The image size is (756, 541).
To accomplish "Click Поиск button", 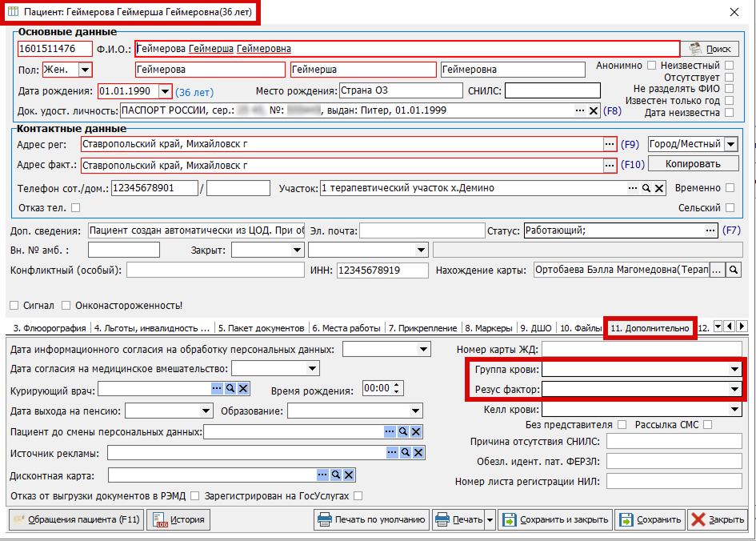I will click(710, 49).
